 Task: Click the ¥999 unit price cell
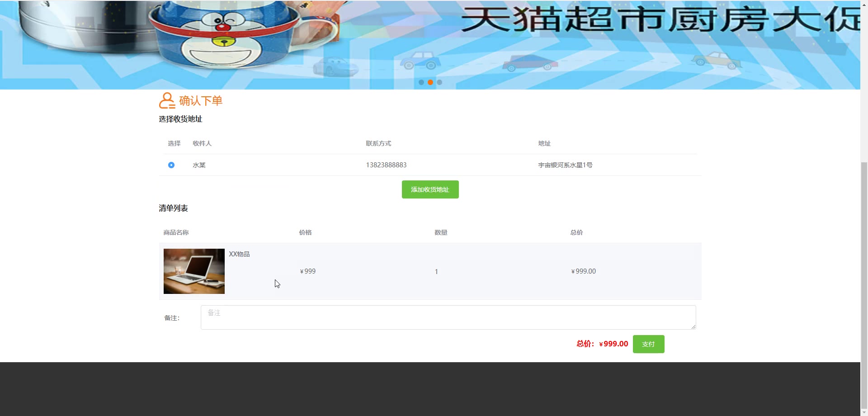click(x=307, y=271)
